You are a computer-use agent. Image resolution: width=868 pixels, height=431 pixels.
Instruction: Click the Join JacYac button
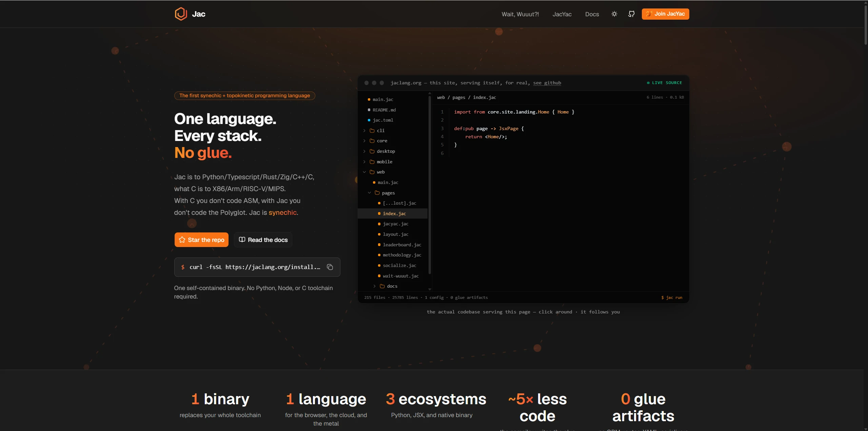pos(665,14)
